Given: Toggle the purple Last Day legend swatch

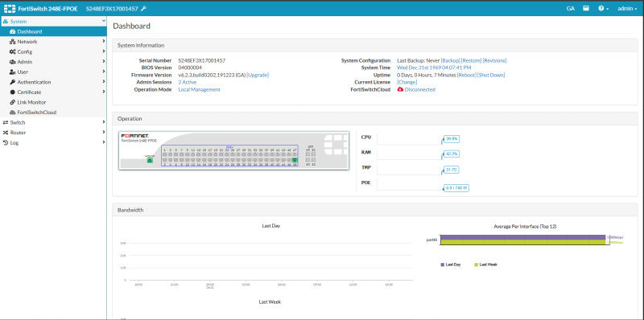Looking at the screenshot, I should click(442, 265).
